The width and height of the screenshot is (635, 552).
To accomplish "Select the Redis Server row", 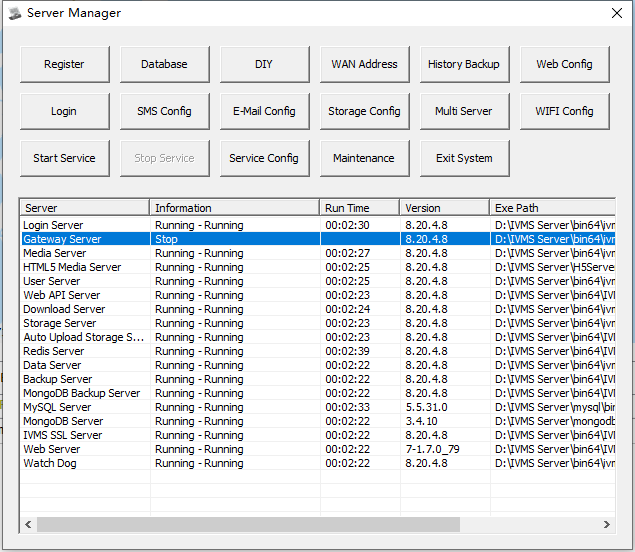I will (x=318, y=351).
